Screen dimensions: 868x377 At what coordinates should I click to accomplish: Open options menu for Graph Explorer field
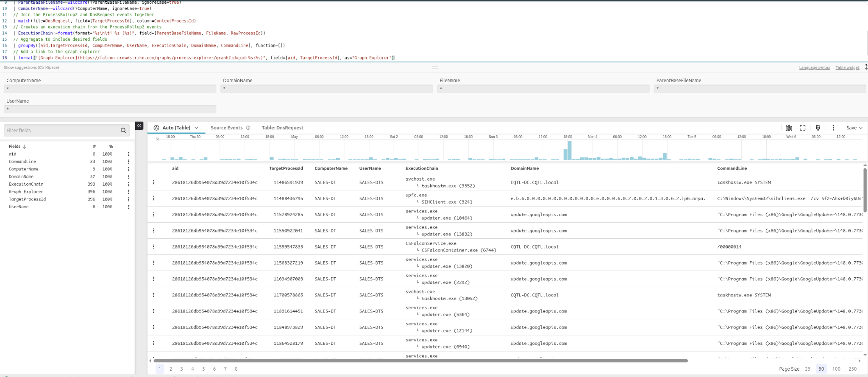pyautogui.click(x=128, y=192)
